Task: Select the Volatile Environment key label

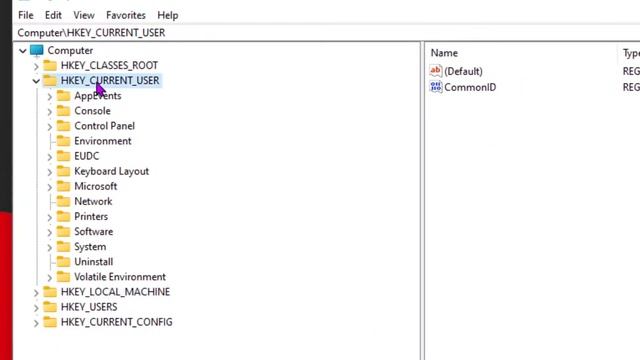Action: [x=120, y=277]
